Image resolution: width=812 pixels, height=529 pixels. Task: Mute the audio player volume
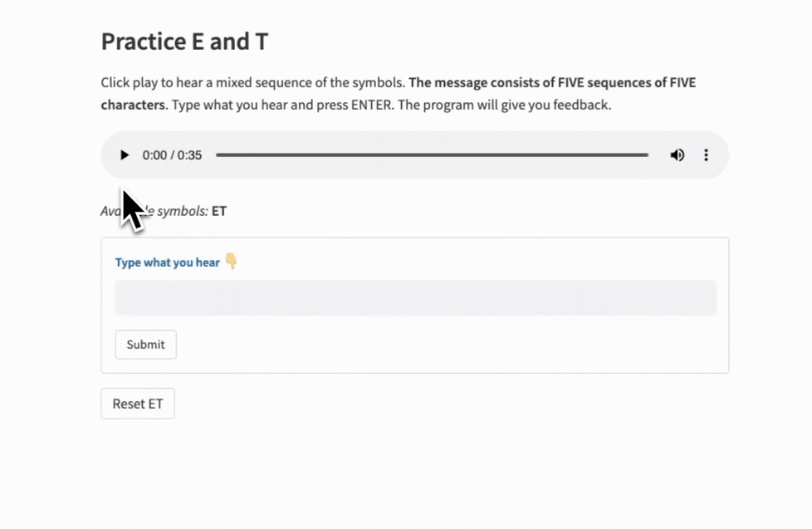tap(677, 155)
